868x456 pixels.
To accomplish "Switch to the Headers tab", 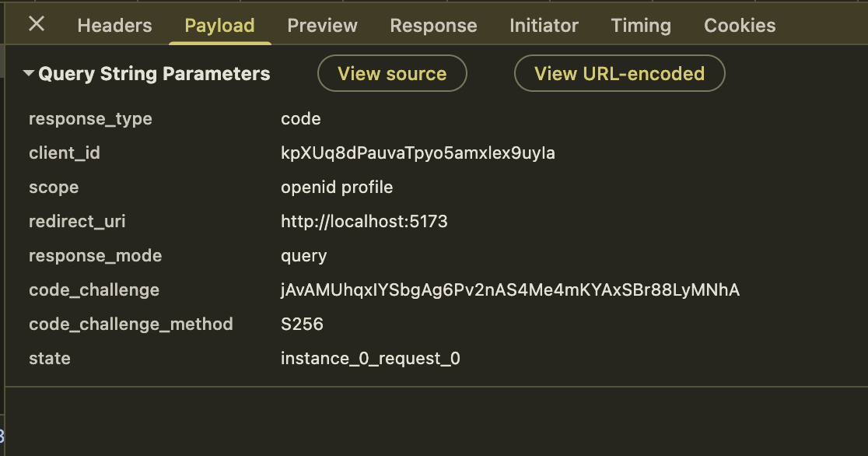I will (114, 26).
